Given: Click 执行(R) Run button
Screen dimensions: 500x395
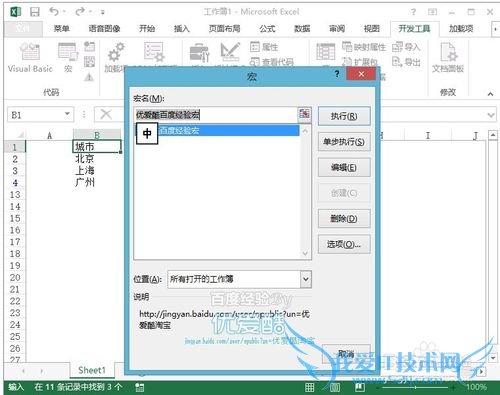Looking at the screenshot, I should [344, 116].
